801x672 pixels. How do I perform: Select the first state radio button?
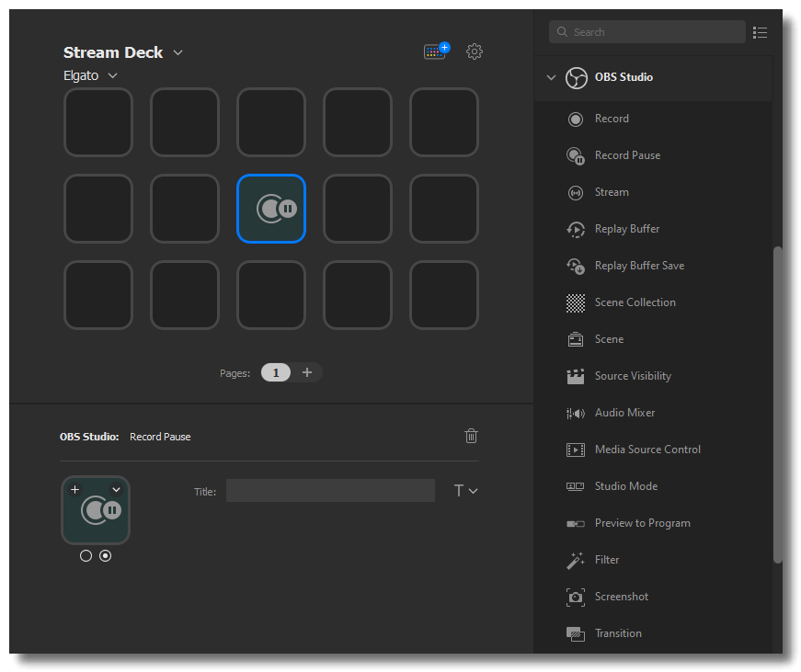point(86,555)
